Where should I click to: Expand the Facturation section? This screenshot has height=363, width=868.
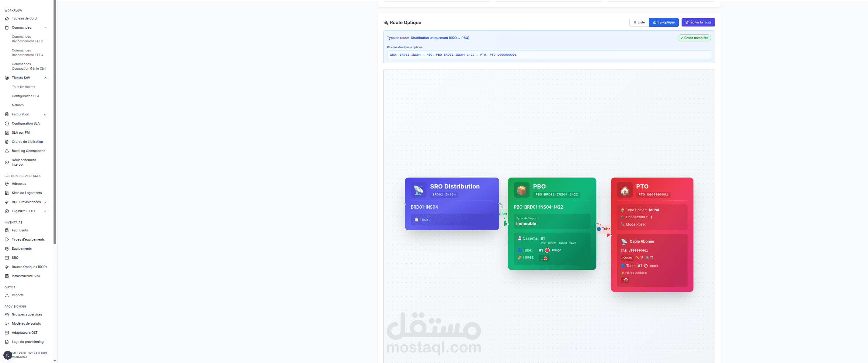coord(45,115)
